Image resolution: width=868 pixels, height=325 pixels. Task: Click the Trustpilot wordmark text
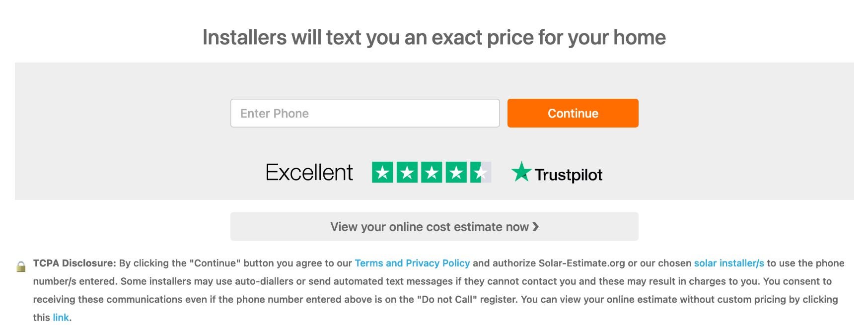coord(568,175)
